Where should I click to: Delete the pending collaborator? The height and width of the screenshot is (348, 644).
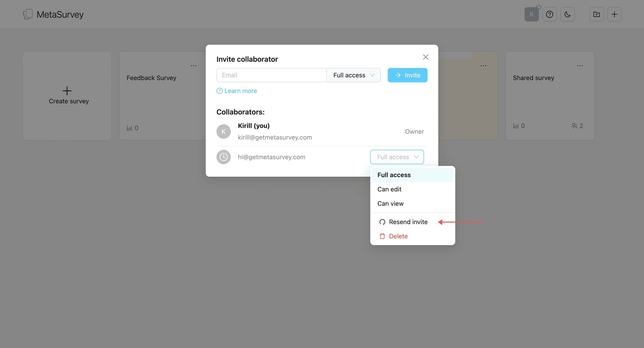tap(398, 236)
